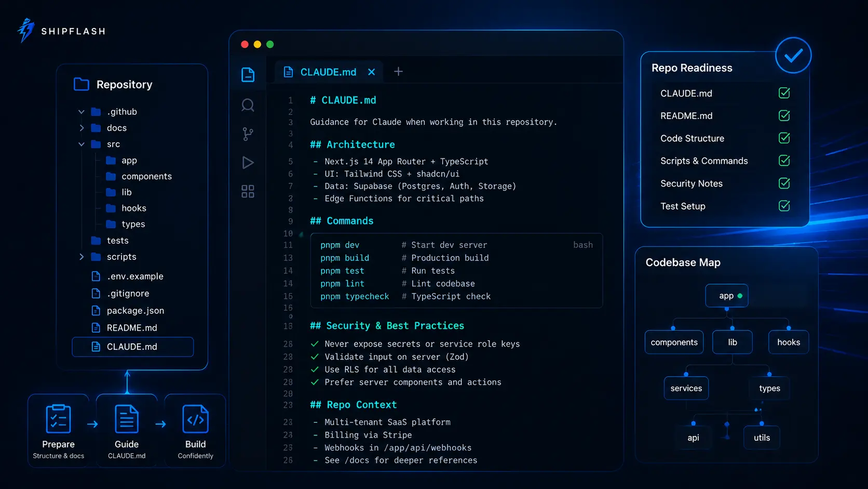The image size is (868, 489).
Task: Click the 'pnpm dev' command line
Action: point(403,245)
